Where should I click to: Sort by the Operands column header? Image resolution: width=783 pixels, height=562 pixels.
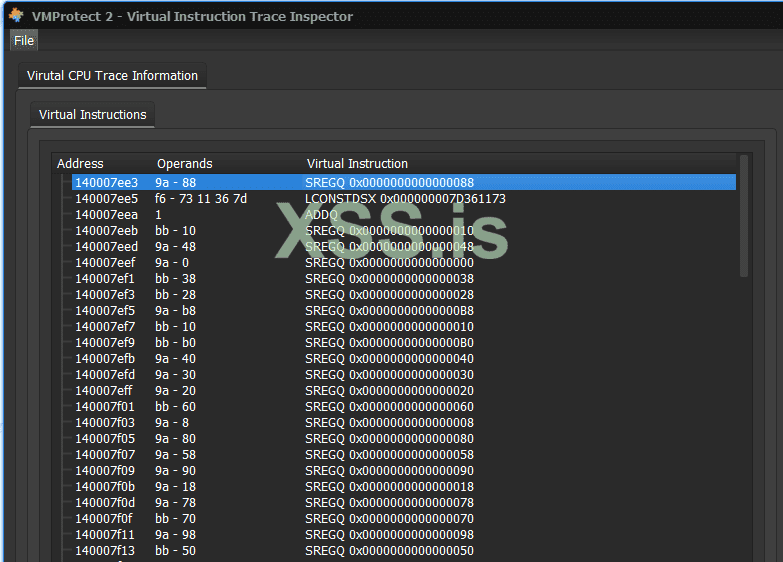pyautogui.click(x=184, y=164)
